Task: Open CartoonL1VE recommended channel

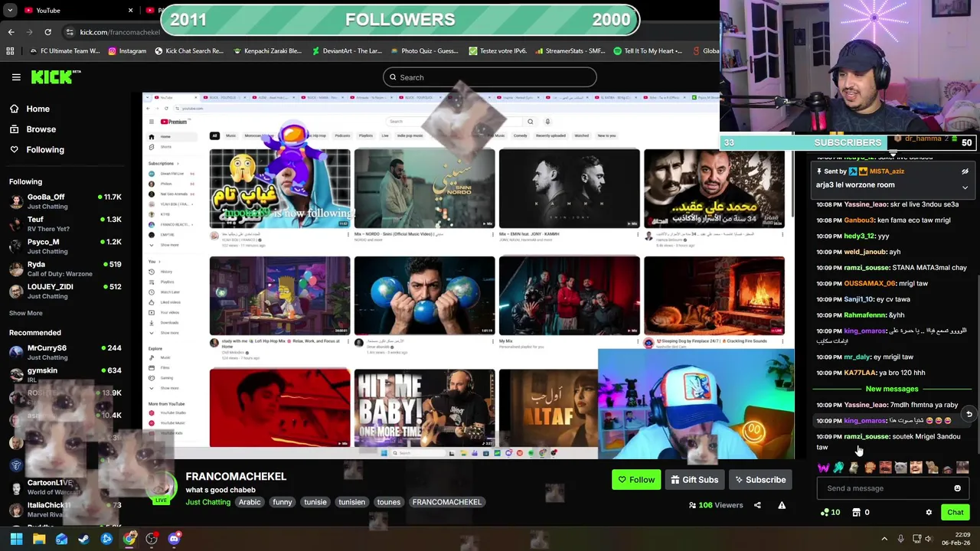Action: [65, 487]
